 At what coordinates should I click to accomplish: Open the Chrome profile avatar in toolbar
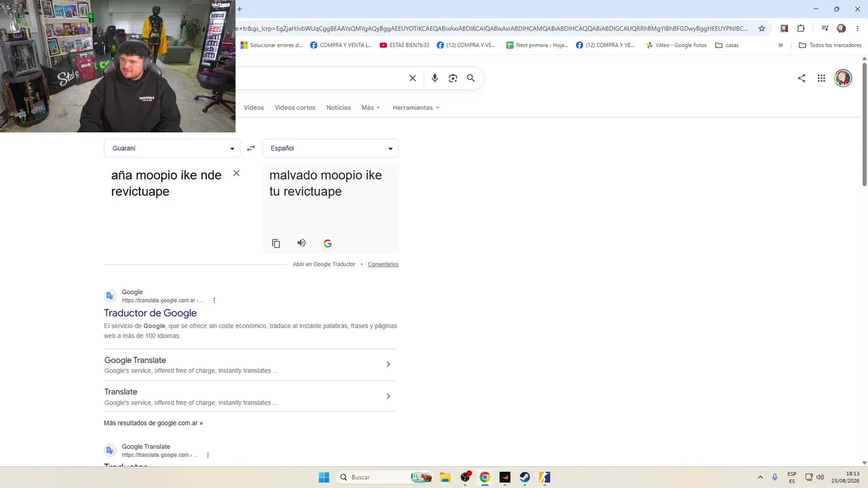[842, 28]
